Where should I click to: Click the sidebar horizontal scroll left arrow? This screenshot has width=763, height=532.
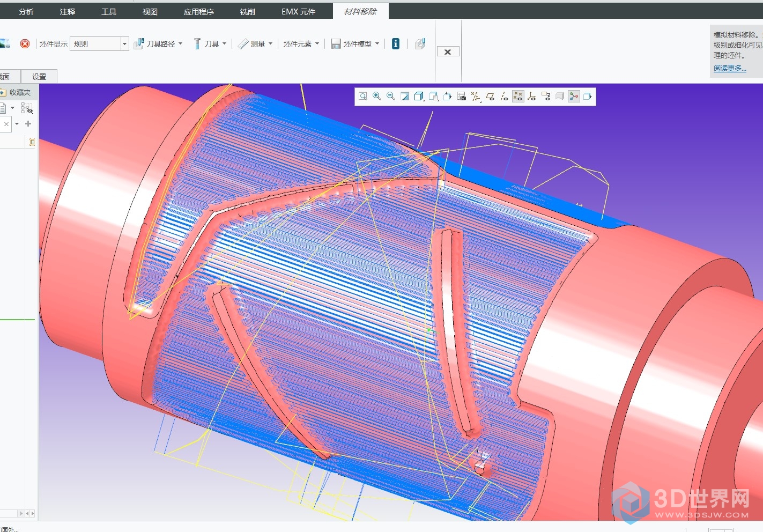(x=27, y=513)
